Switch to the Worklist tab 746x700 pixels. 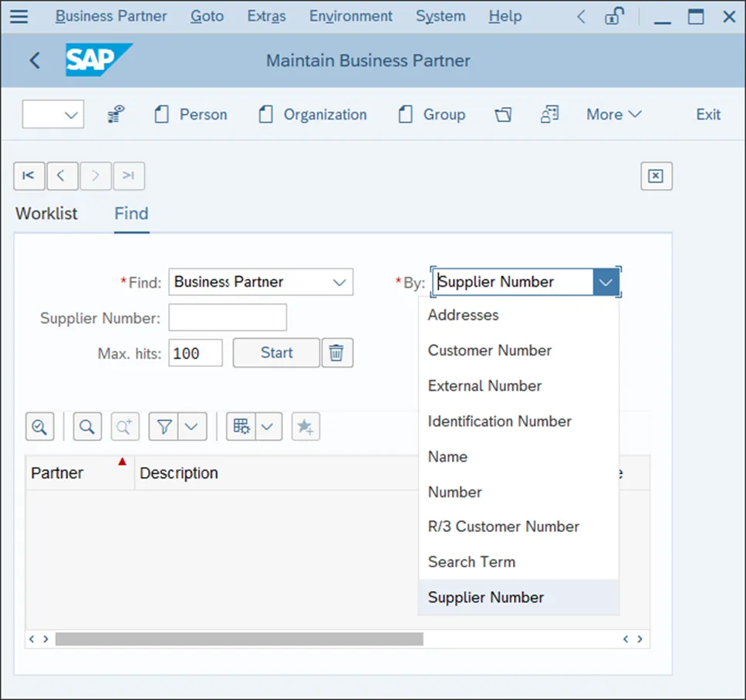(46, 214)
